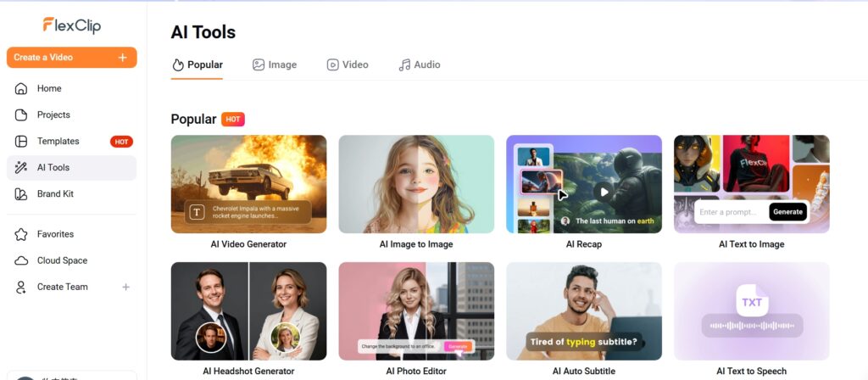
Task: Click the Cloud Space cloud icon
Action: [21, 260]
